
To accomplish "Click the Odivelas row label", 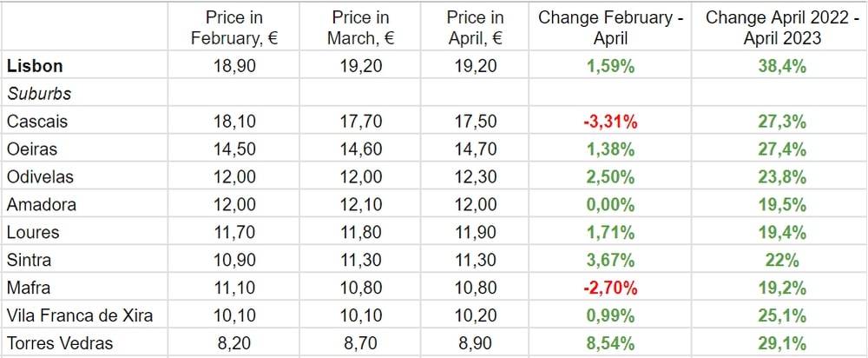I will point(40,177).
